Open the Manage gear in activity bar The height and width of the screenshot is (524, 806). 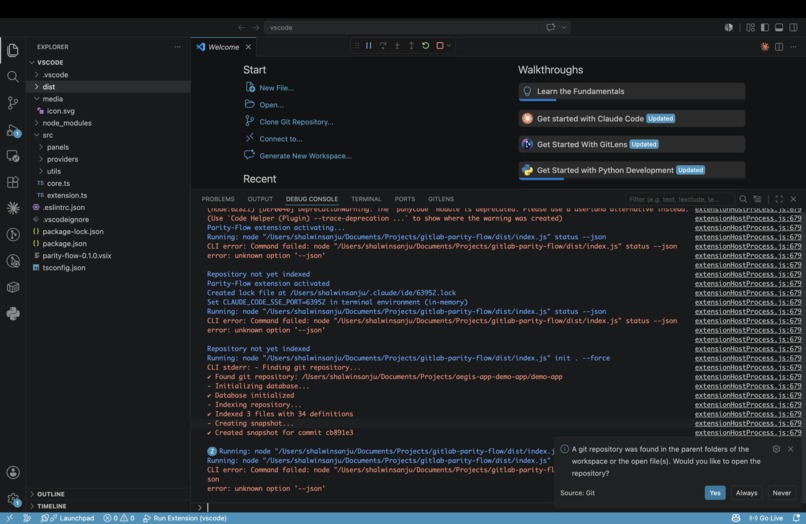tap(13, 499)
